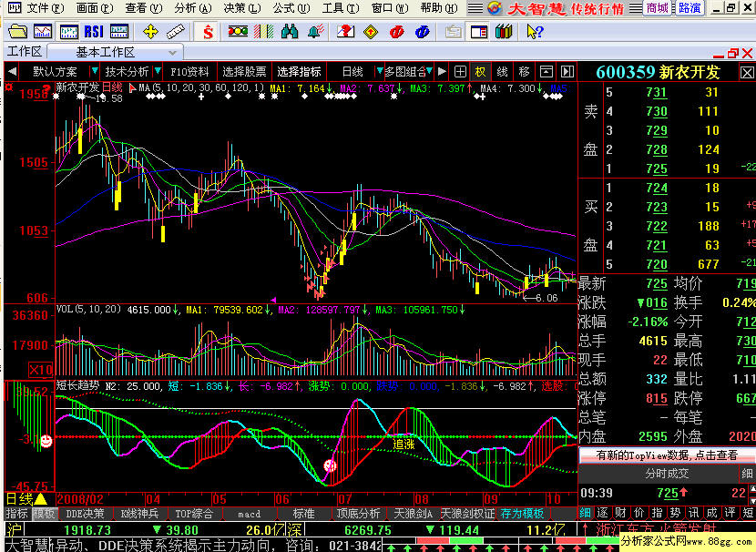Select the 势 tab in right panel

pos(675,513)
